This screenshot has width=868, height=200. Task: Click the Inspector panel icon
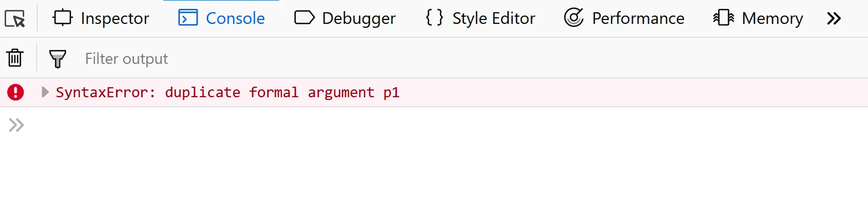[63, 18]
